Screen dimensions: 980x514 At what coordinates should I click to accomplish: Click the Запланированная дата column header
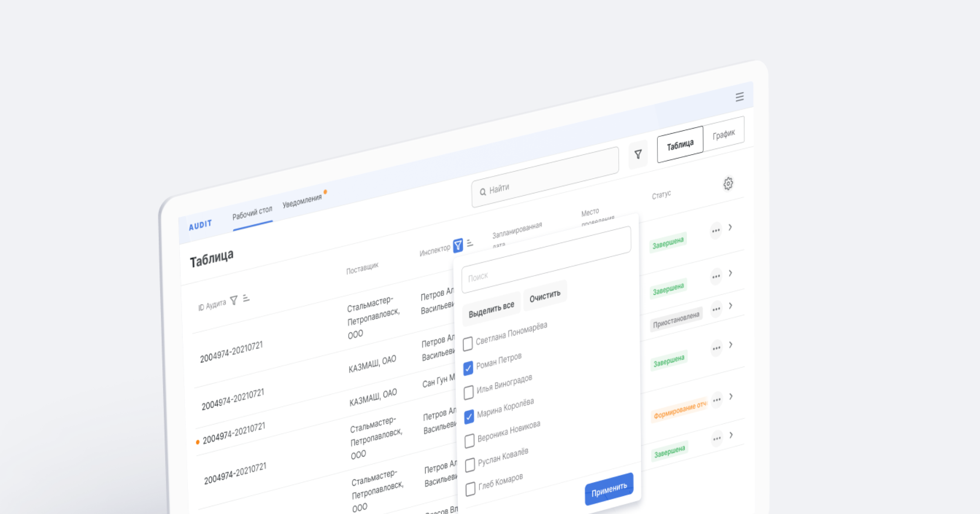[517, 235]
